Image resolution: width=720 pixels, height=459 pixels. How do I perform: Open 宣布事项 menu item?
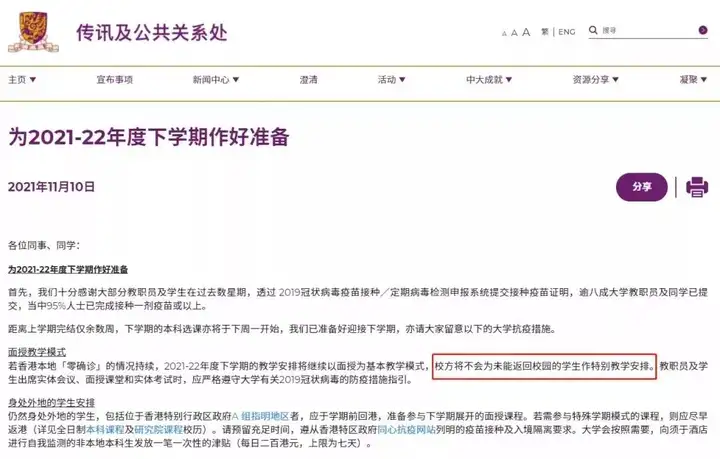114,79
